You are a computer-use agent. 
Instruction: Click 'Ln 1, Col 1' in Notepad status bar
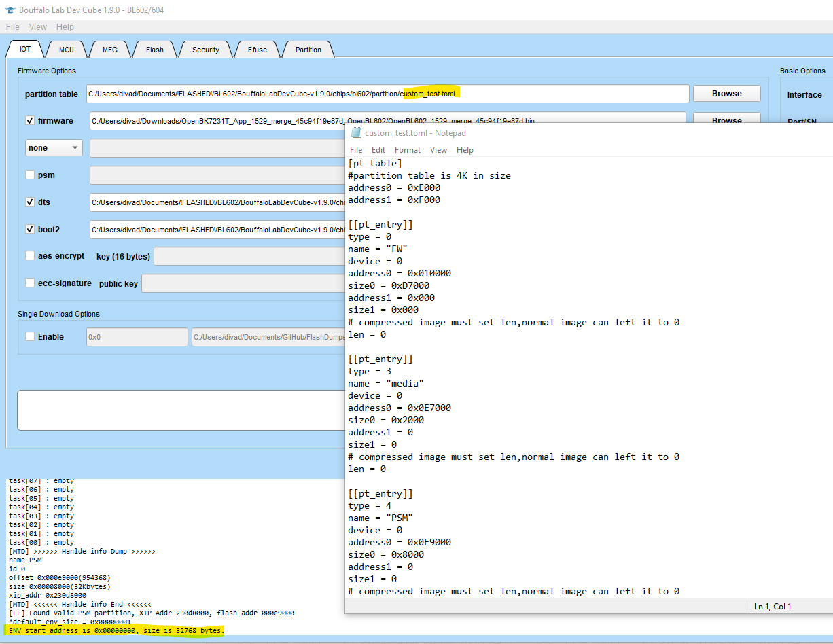tap(773, 607)
